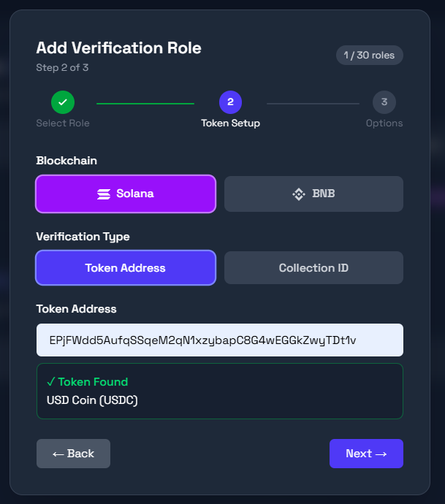Click the green checkmark step circle
The height and width of the screenshot is (504, 445).
pos(63,102)
